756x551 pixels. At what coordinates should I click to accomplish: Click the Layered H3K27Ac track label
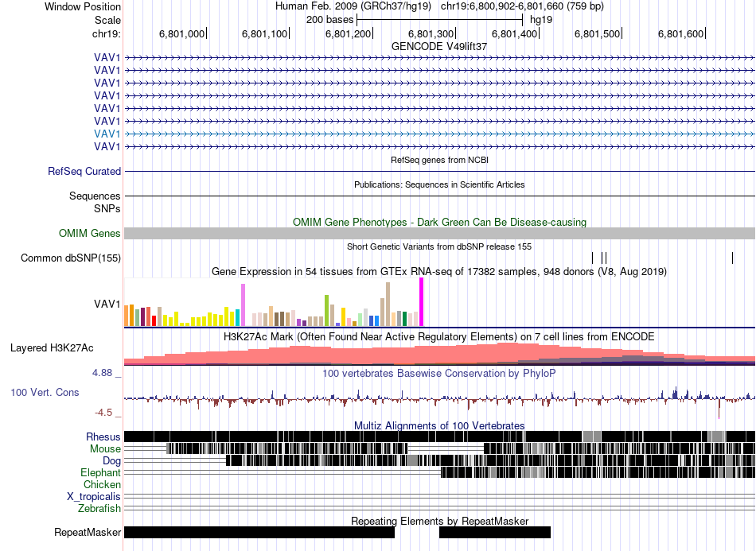click(52, 348)
